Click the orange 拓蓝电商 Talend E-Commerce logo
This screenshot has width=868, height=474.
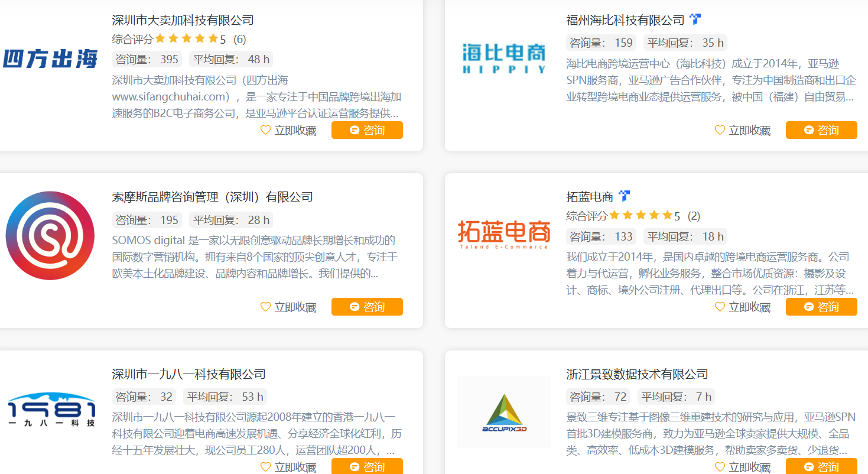504,235
